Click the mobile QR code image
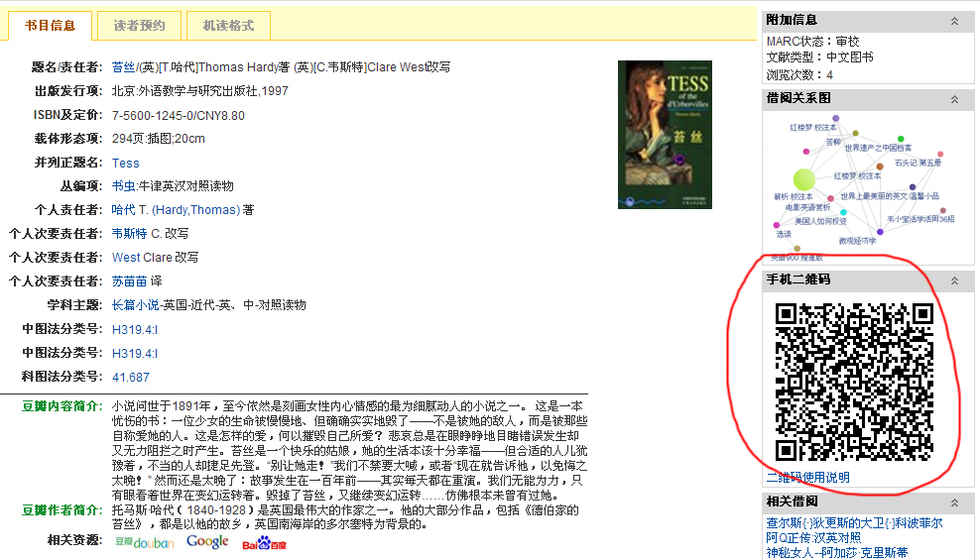The height and width of the screenshot is (560, 980). [854, 382]
